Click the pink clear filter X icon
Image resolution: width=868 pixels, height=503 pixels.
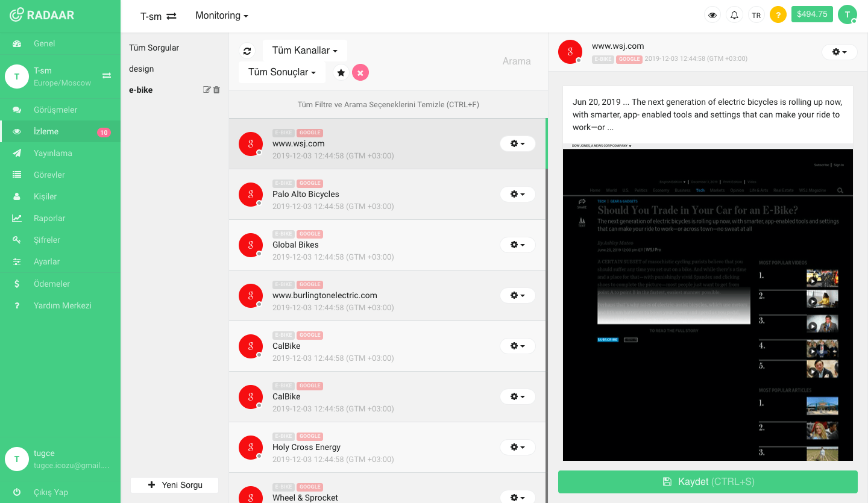point(360,72)
